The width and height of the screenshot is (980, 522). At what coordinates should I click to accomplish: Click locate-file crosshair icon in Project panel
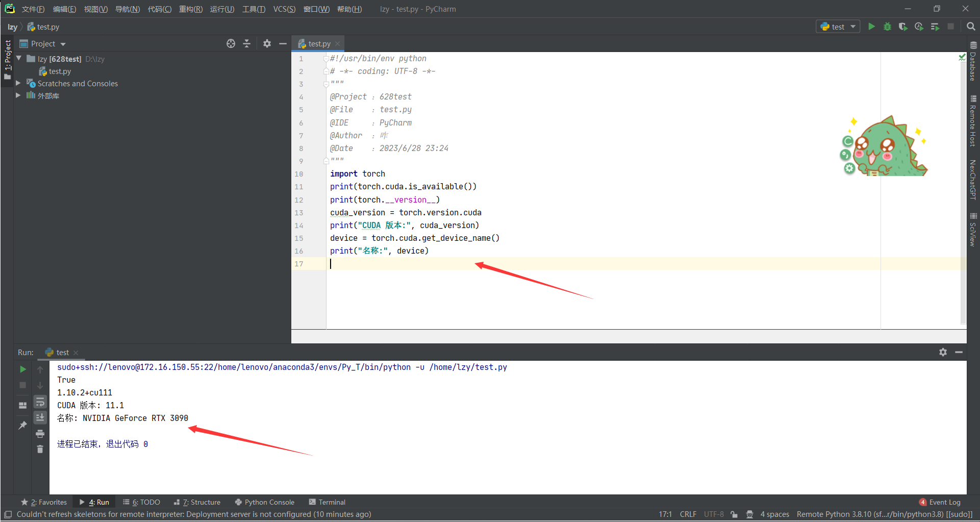231,44
